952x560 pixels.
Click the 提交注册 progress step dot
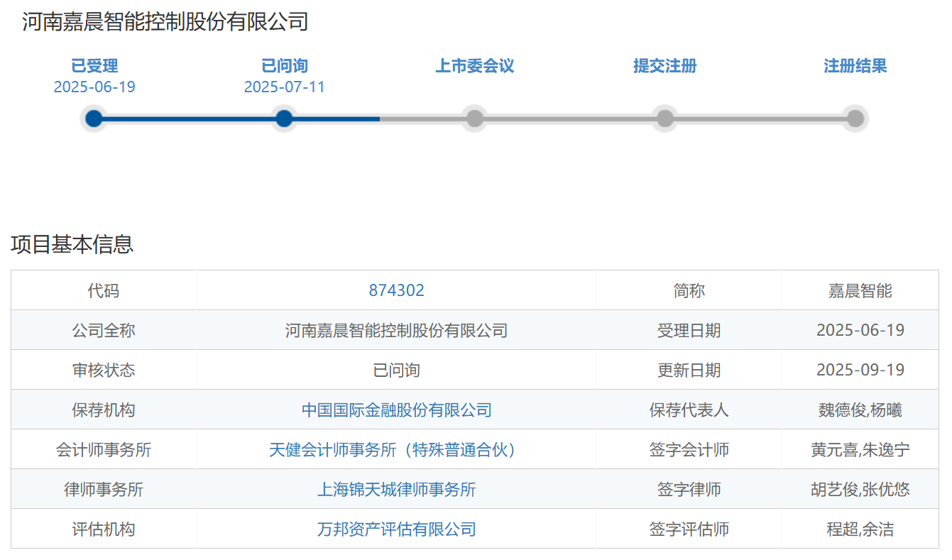coord(665,119)
